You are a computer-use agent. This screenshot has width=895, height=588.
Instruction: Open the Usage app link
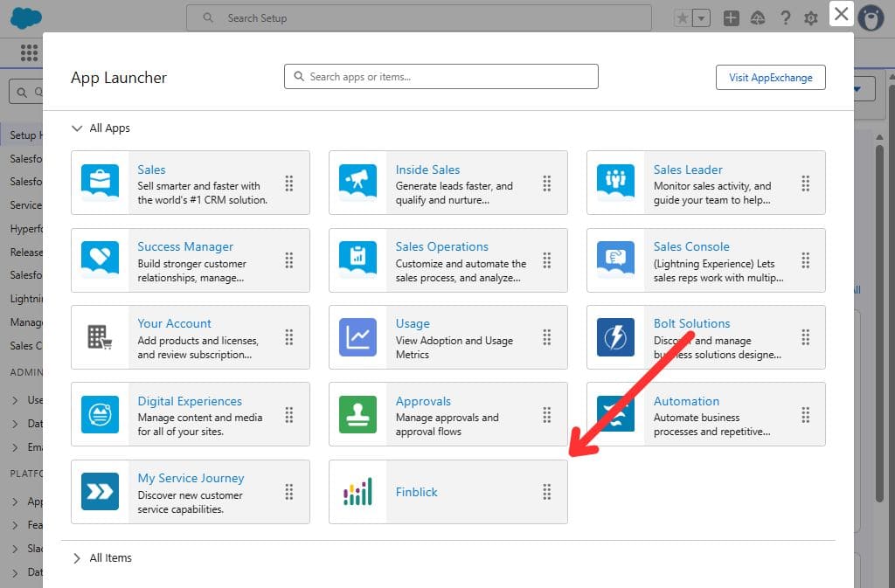coord(413,323)
